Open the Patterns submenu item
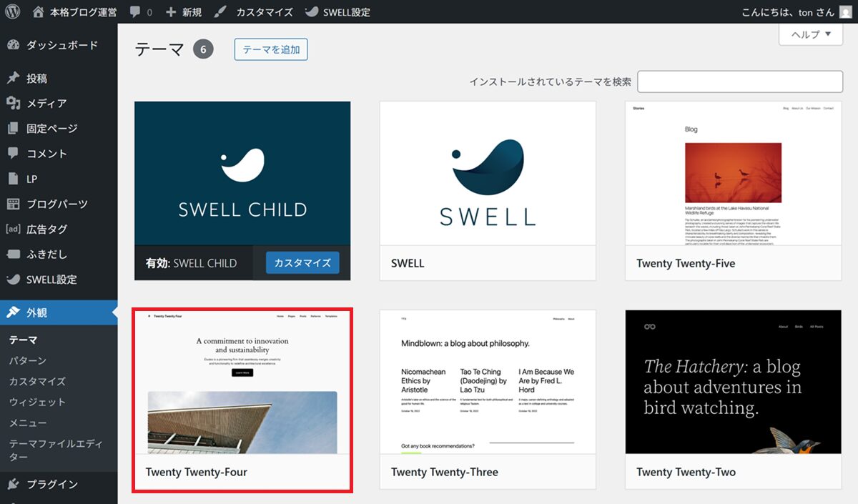This screenshot has width=858, height=504. 28,361
